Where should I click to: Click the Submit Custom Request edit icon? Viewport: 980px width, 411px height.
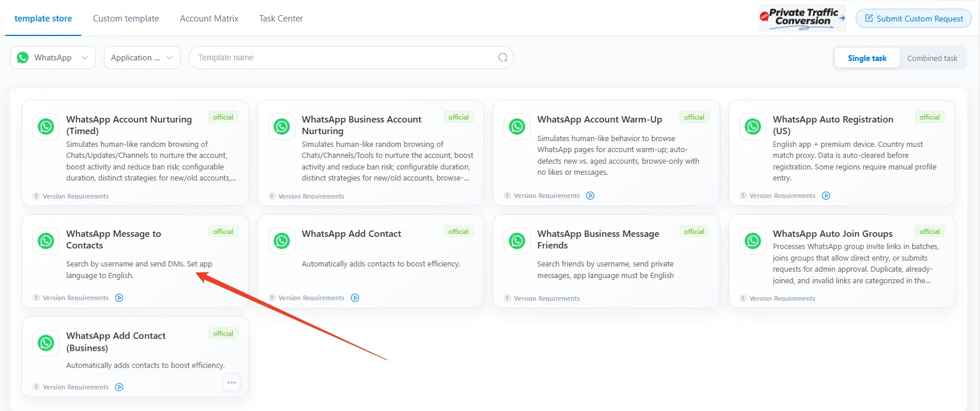[869, 18]
